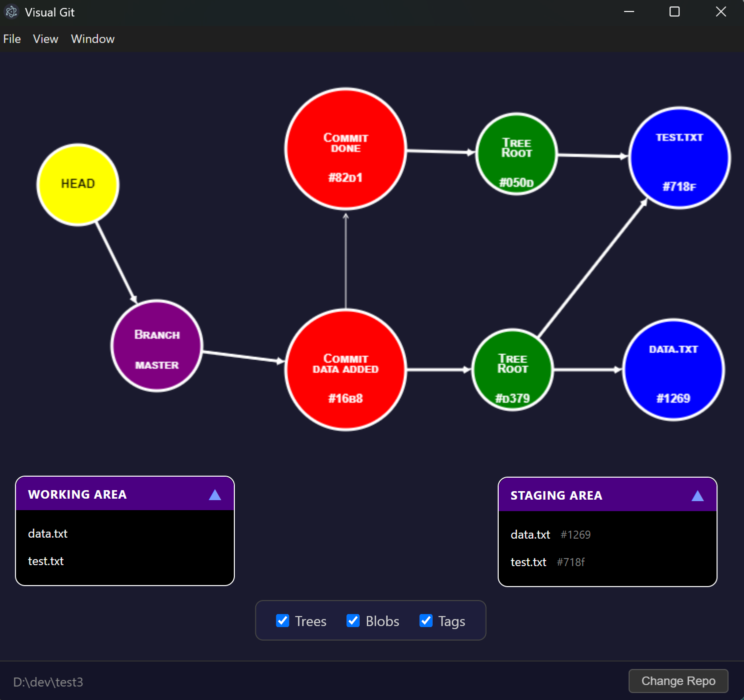Select commit node #16b8 DATA ADDED
This screenshot has width=744, height=700.
[345, 370]
